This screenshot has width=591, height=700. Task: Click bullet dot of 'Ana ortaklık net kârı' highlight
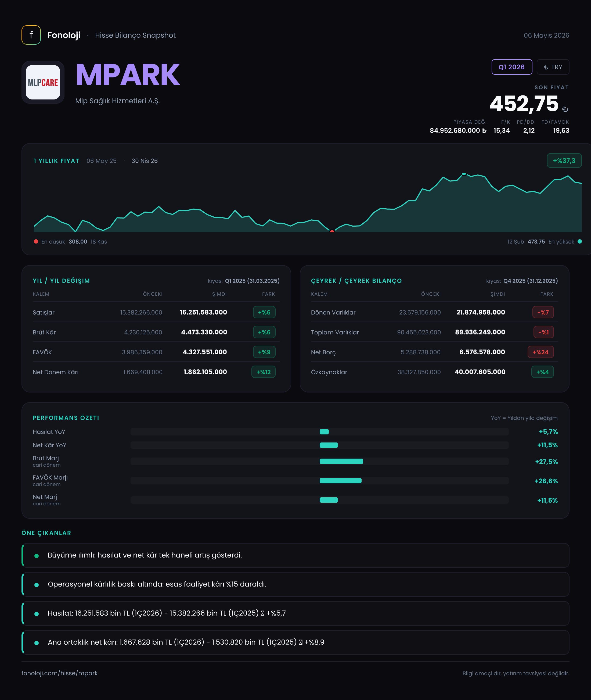point(37,643)
